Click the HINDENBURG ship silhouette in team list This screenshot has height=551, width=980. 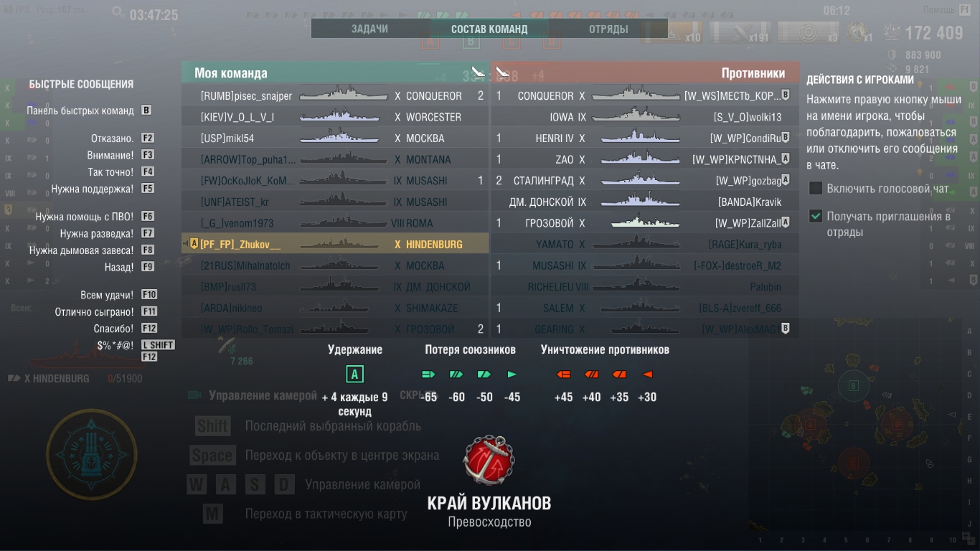click(343, 244)
